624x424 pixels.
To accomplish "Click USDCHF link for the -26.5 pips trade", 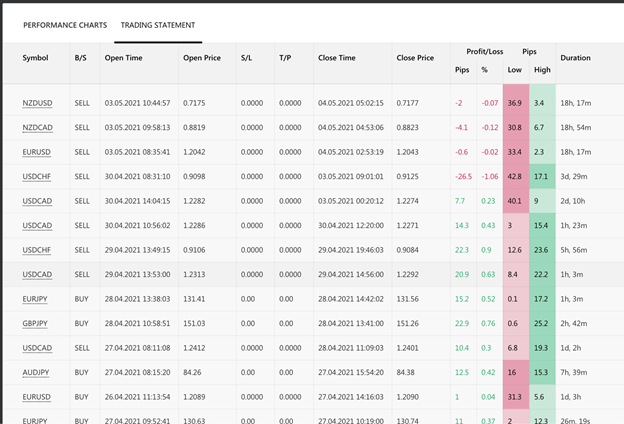I will tap(38, 176).
